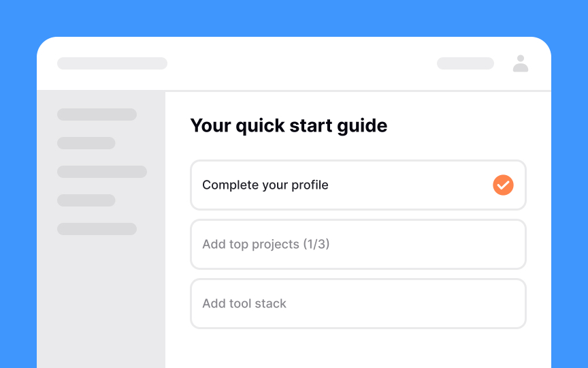Click the orange checkmark completion icon
The width and height of the screenshot is (588, 368).
(x=503, y=185)
